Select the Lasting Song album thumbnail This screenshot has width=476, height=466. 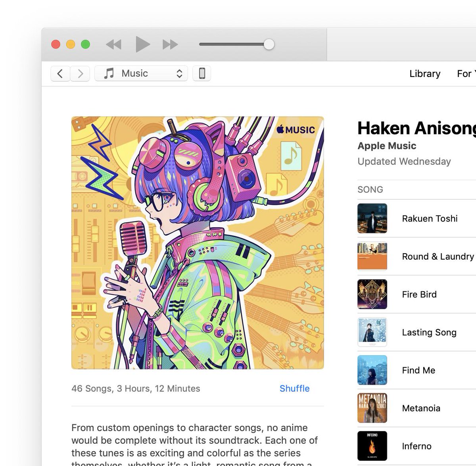coord(372,332)
